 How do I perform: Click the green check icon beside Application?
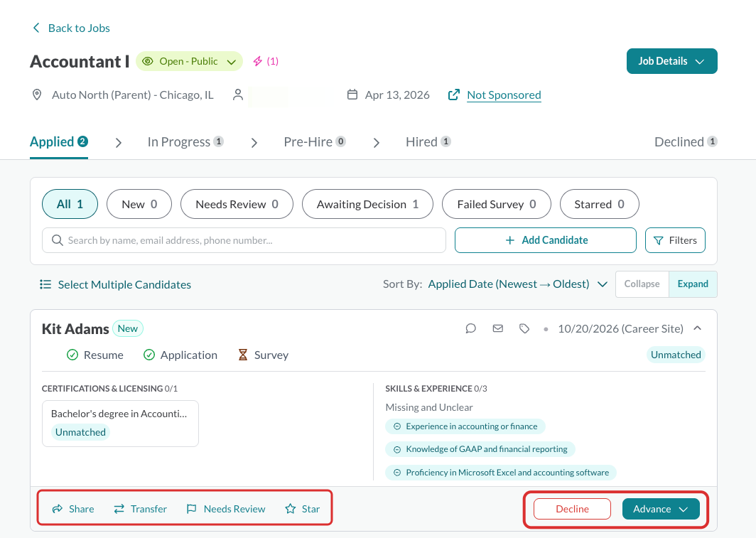149,355
